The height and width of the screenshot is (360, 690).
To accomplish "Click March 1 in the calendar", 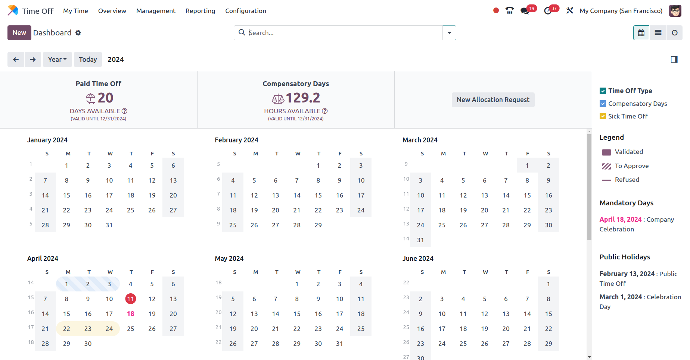I will pos(527,166).
